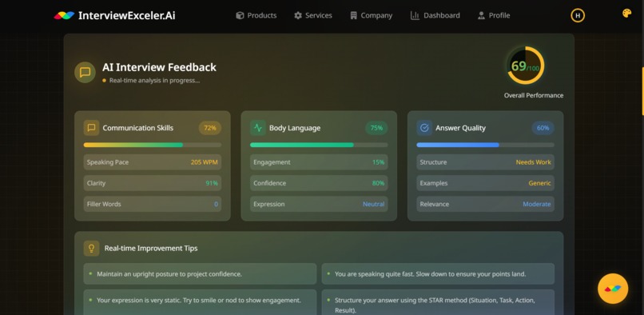Click the Company building icon

click(354, 16)
